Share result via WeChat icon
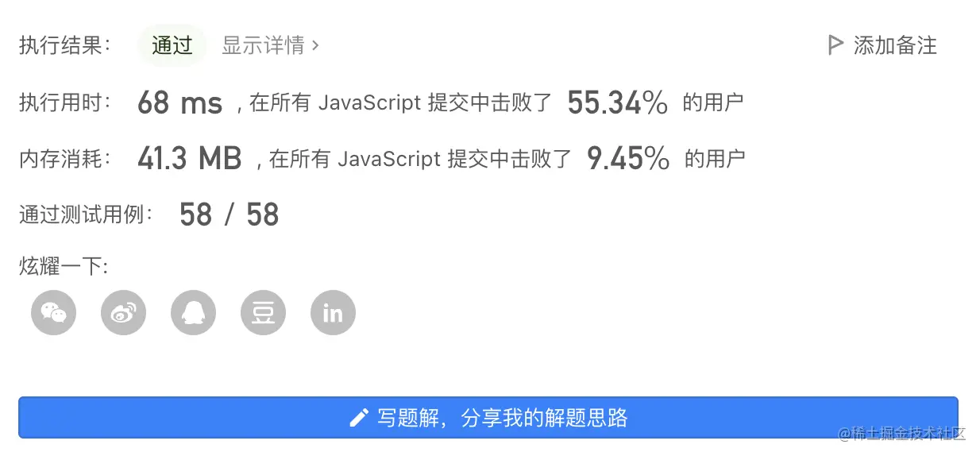The image size is (980, 456). tap(53, 313)
